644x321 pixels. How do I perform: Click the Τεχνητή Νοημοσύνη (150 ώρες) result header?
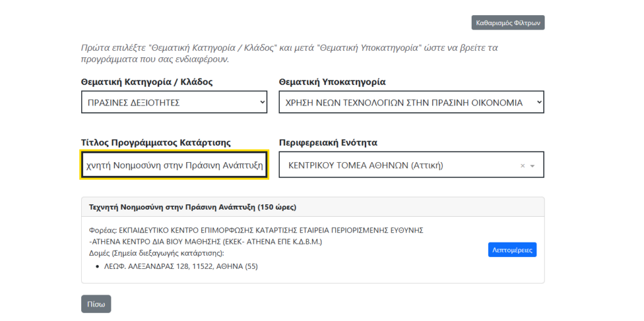click(192, 207)
